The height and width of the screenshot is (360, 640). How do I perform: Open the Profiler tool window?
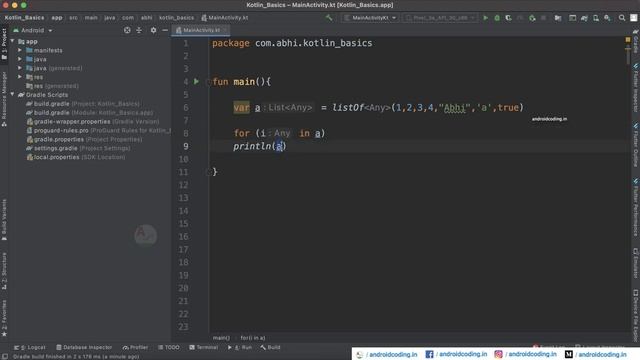tap(135, 347)
